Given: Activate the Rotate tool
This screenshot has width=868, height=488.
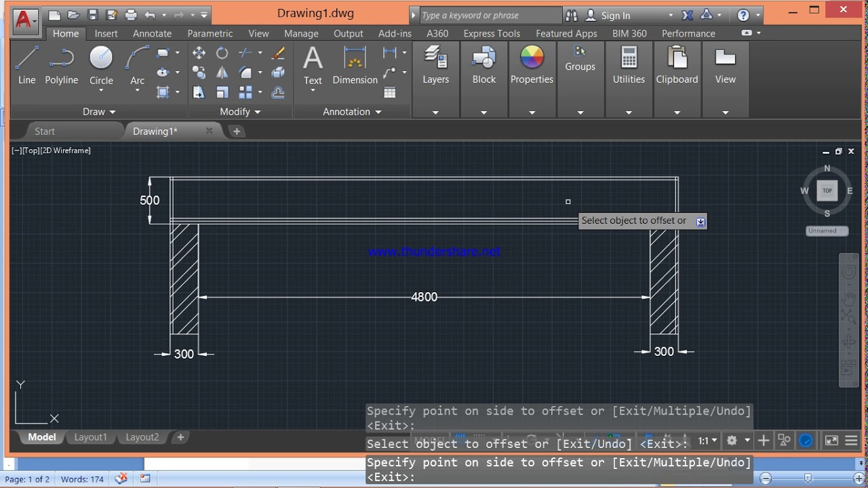Looking at the screenshot, I should (222, 53).
